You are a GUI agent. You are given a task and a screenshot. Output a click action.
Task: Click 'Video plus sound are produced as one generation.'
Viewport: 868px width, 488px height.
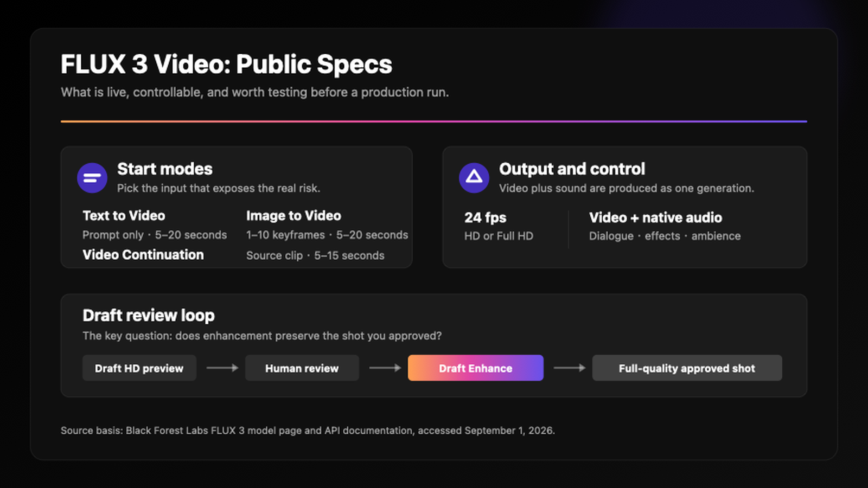pyautogui.click(x=627, y=189)
